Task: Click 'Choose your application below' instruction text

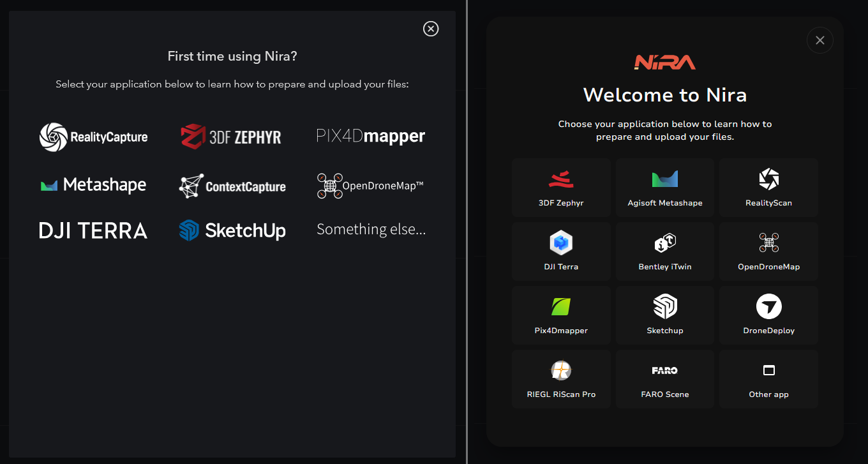Action: coord(665,130)
